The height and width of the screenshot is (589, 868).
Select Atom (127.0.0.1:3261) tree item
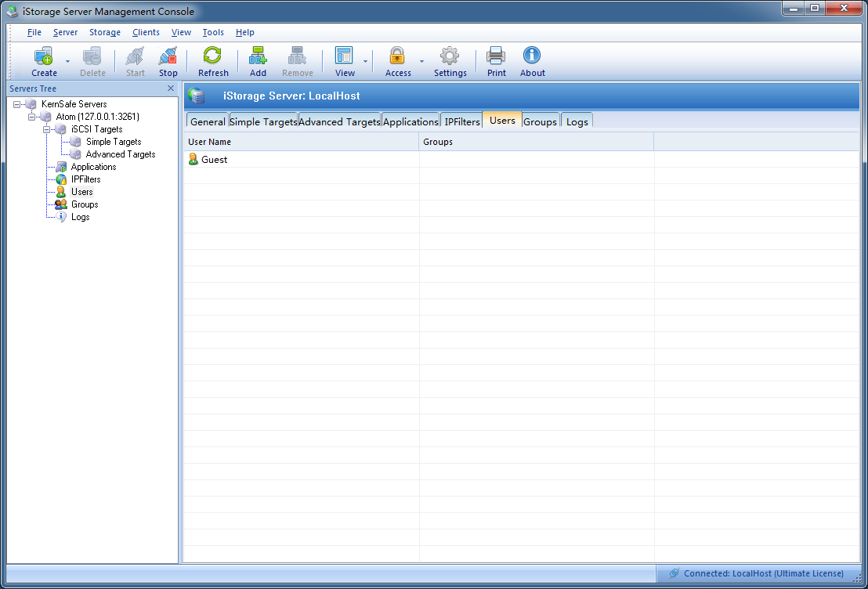pos(97,117)
